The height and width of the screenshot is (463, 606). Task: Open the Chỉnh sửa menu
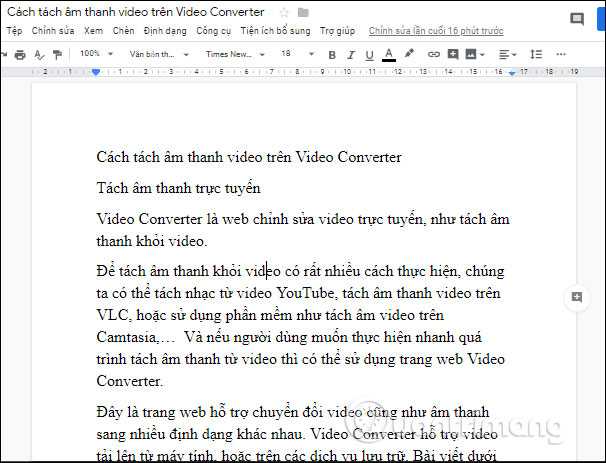pos(53,31)
